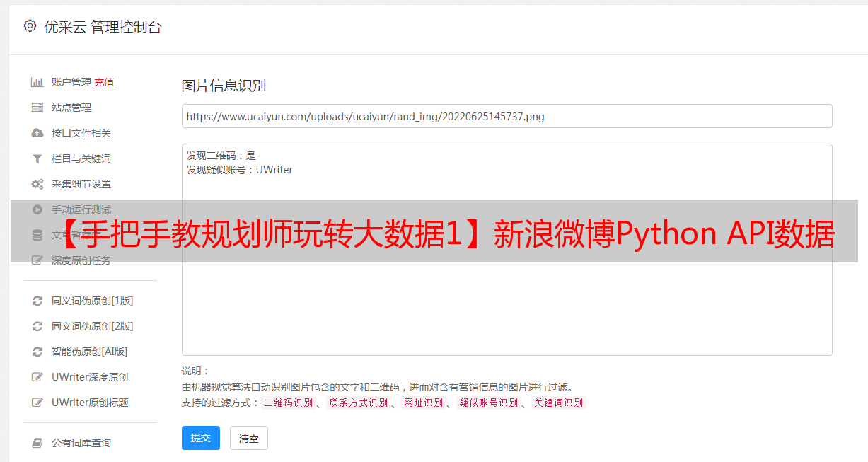Image resolution: width=868 pixels, height=462 pixels.
Task: Click the edit icon for UWriter原创标题
Action: point(37,403)
